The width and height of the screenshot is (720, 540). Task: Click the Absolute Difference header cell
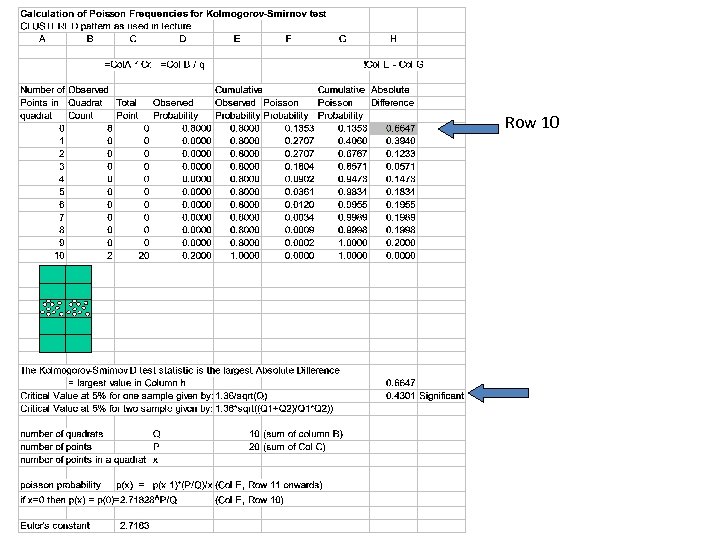point(394,96)
